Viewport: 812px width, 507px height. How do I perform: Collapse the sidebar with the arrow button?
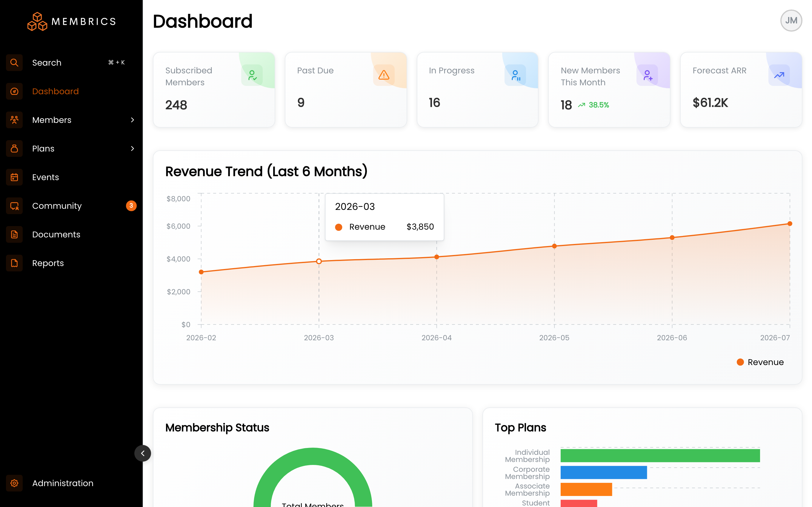coord(143,453)
